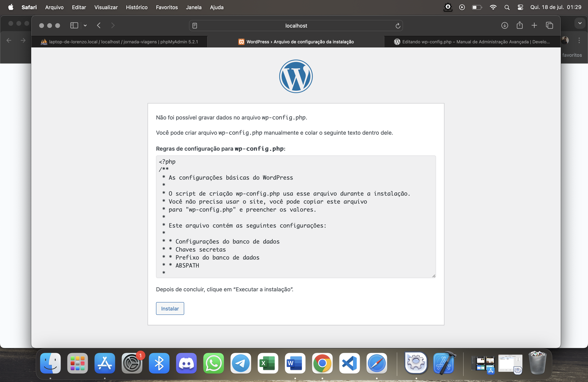This screenshot has height=382, width=588.
Task: Open the Visualizar menu
Action: pos(106,7)
